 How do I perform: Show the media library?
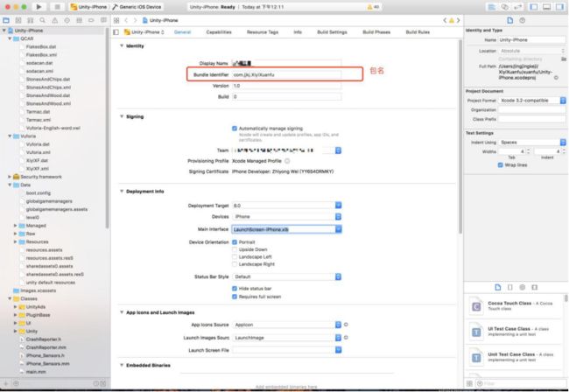click(x=535, y=287)
